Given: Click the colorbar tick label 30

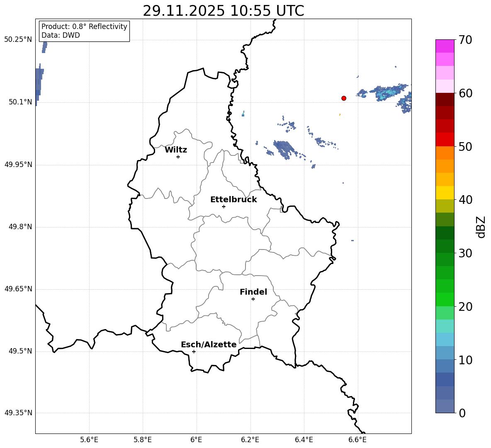Looking at the screenshot, I should pos(465,253).
